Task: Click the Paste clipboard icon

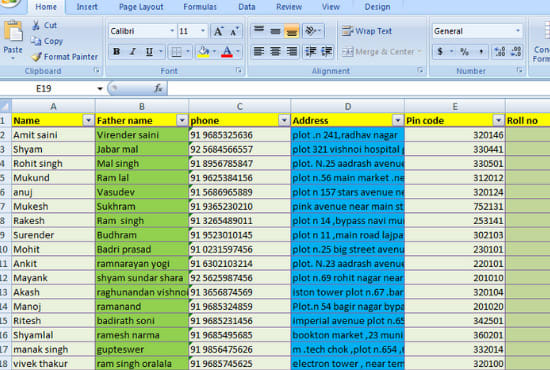Action: (13, 32)
